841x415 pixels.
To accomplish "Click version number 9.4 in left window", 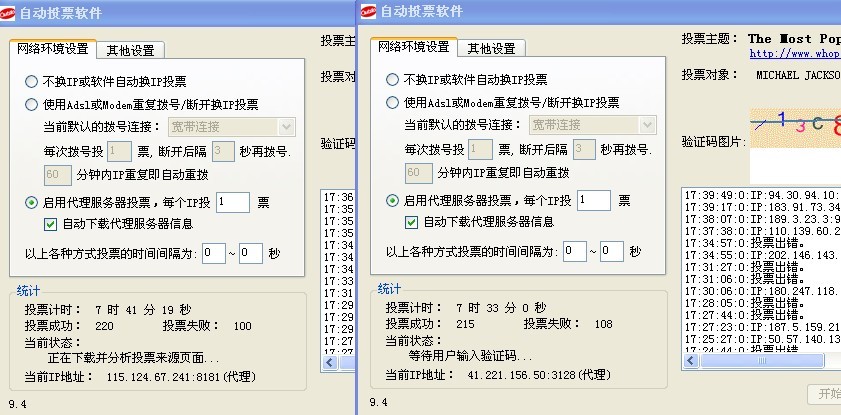I will 18,404.
